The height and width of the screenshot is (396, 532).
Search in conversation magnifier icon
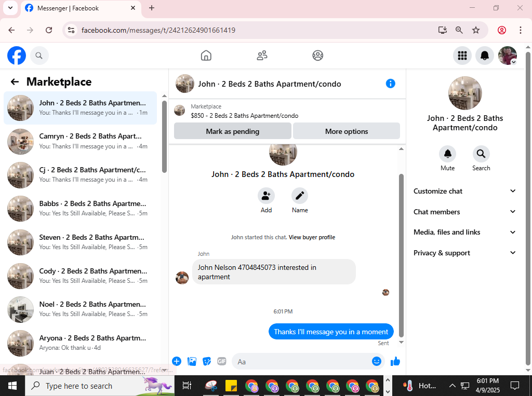(x=481, y=154)
